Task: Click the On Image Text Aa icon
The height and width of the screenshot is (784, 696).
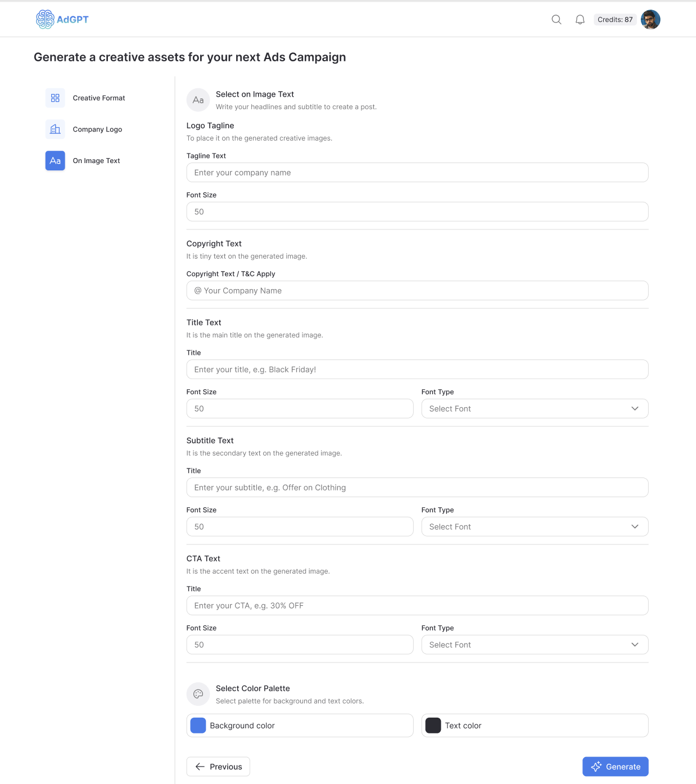Action: (55, 161)
